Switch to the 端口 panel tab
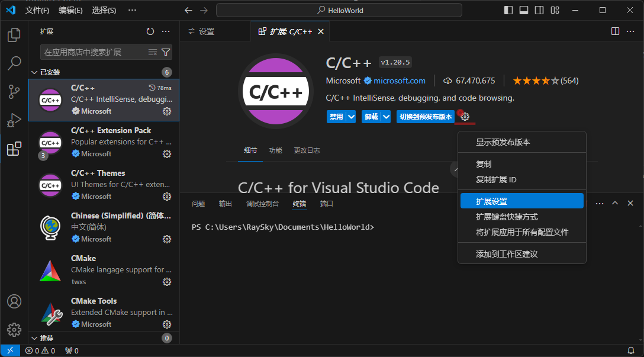The width and height of the screenshot is (644, 357). click(x=327, y=203)
